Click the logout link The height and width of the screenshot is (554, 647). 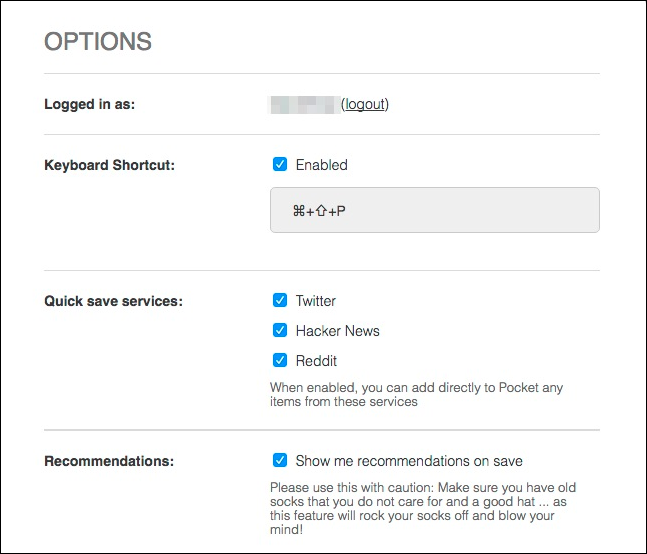[x=365, y=104]
